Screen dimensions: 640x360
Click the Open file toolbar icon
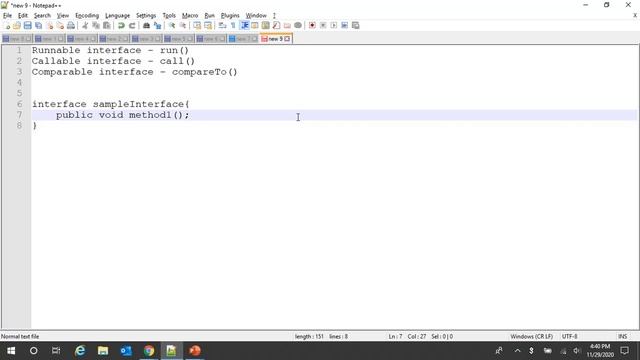click(x=17, y=25)
